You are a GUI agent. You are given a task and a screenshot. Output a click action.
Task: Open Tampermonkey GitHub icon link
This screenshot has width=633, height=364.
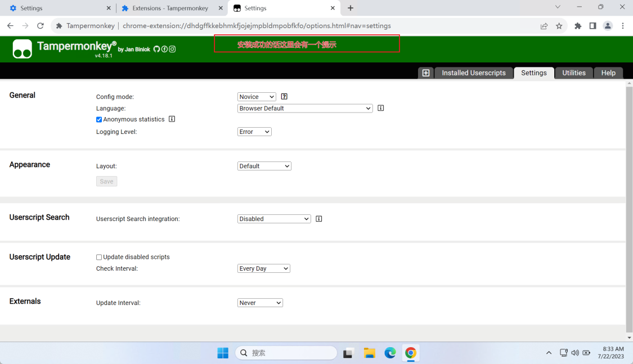(x=156, y=50)
